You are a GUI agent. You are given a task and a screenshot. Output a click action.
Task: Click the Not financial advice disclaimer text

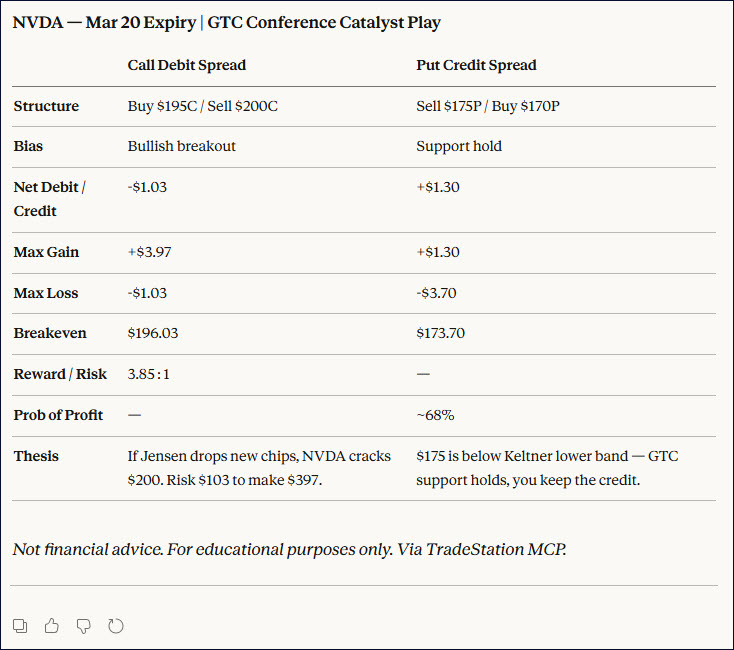coord(289,549)
